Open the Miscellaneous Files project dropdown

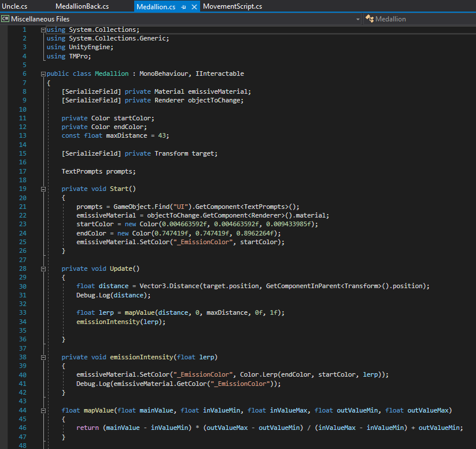tap(357, 19)
